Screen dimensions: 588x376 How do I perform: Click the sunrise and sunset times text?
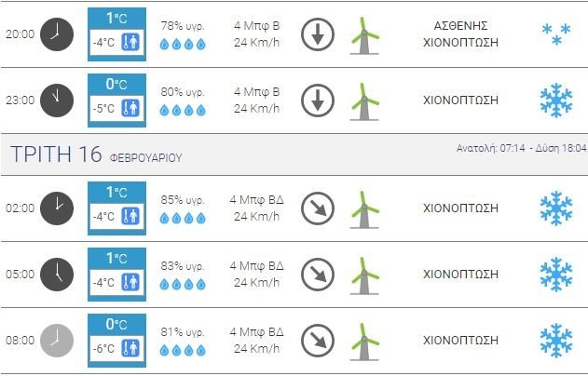click(521, 148)
